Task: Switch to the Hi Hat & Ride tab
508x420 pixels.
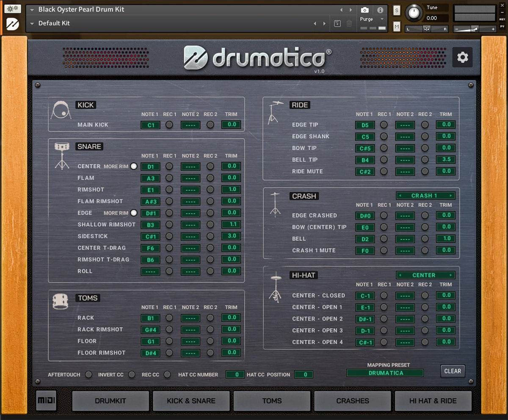Action: point(433,401)
